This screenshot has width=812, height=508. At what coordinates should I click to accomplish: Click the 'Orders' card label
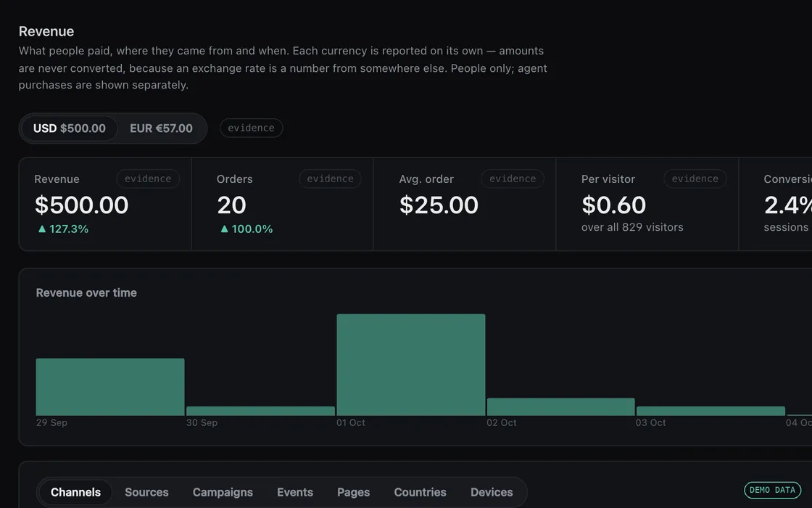[x=235, y=179]
